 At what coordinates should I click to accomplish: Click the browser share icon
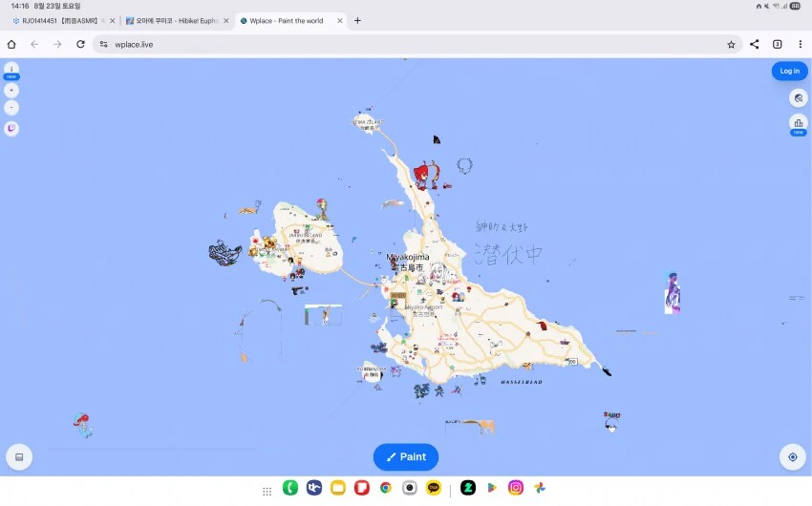[x=754, y=45]
